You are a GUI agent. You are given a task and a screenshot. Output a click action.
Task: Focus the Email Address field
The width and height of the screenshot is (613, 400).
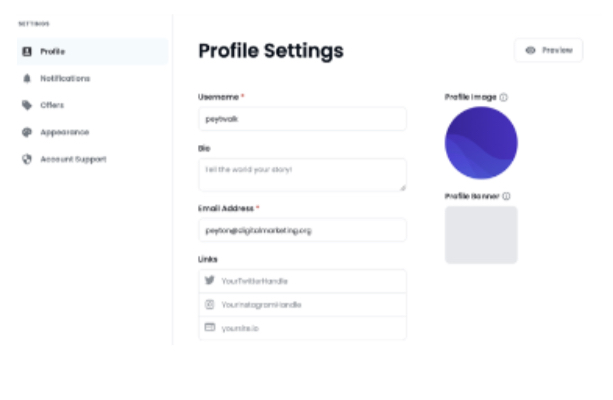pos(302,230)
